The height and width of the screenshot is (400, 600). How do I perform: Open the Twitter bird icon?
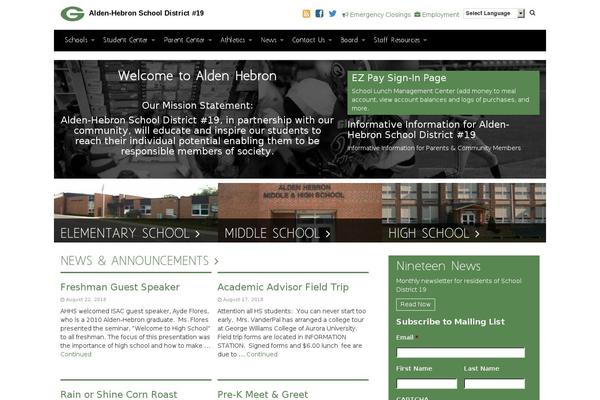[x=333, y=14]
